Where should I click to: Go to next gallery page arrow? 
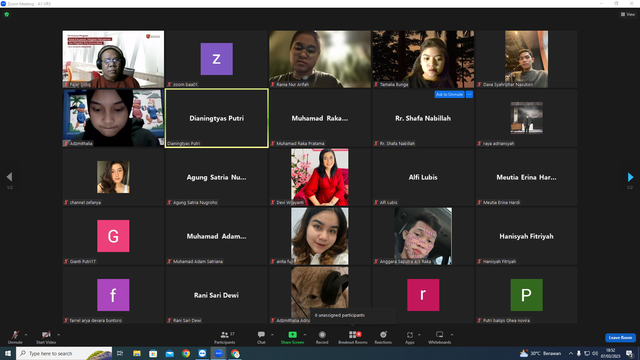click(x=630, y=177)
